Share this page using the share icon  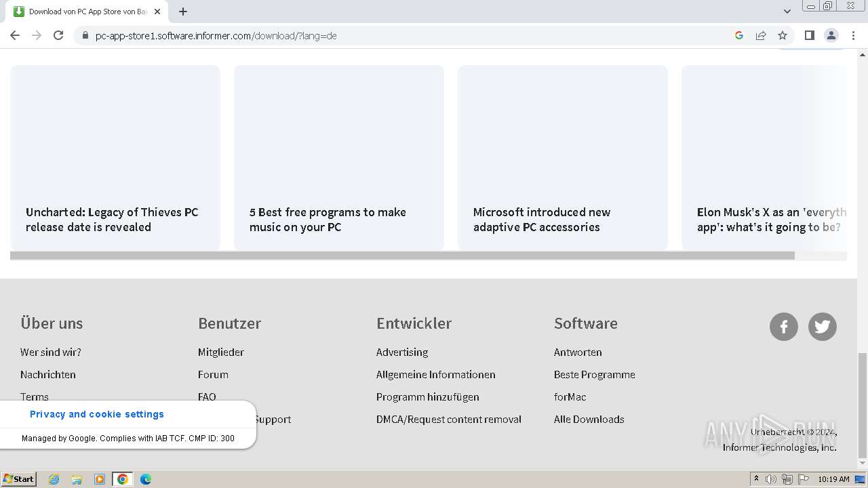[761, 35]
